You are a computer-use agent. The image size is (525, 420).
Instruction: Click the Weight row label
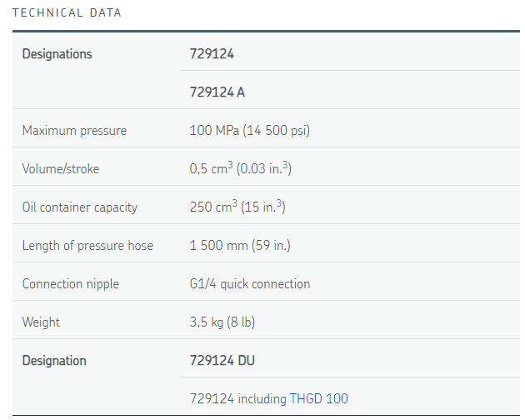click(x=41, y=322)
